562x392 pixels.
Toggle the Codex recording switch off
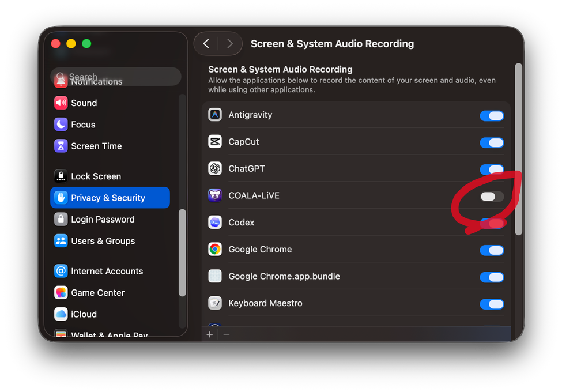click(x=491, y=224)
